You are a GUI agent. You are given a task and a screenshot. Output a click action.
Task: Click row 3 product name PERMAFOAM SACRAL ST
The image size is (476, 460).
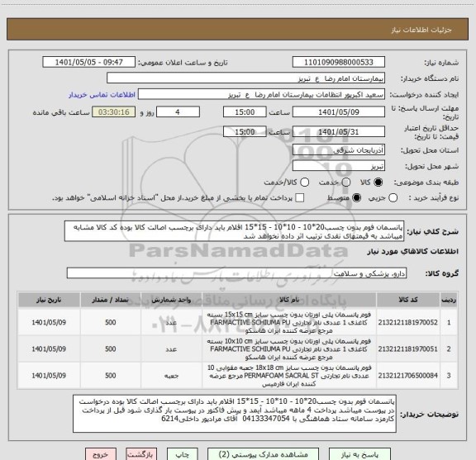(x=289, y=376)
